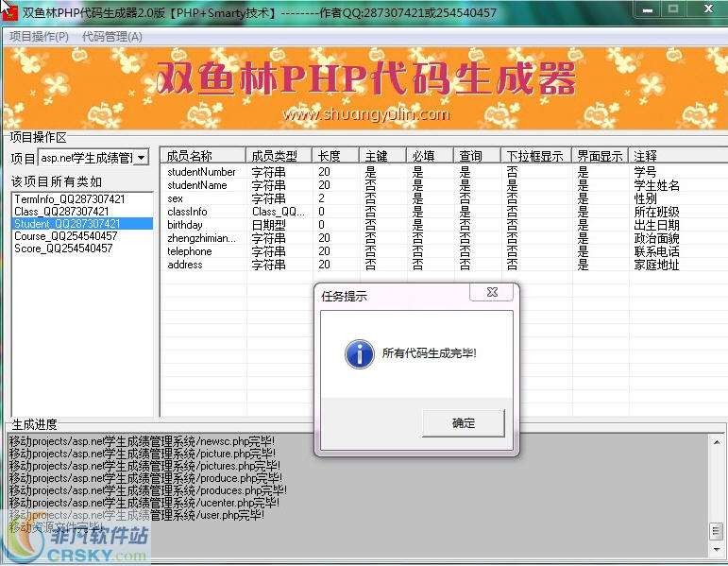The image size is (728, 566).
Task: Click the 注释 column header
Action: click(x=678, y=156)
